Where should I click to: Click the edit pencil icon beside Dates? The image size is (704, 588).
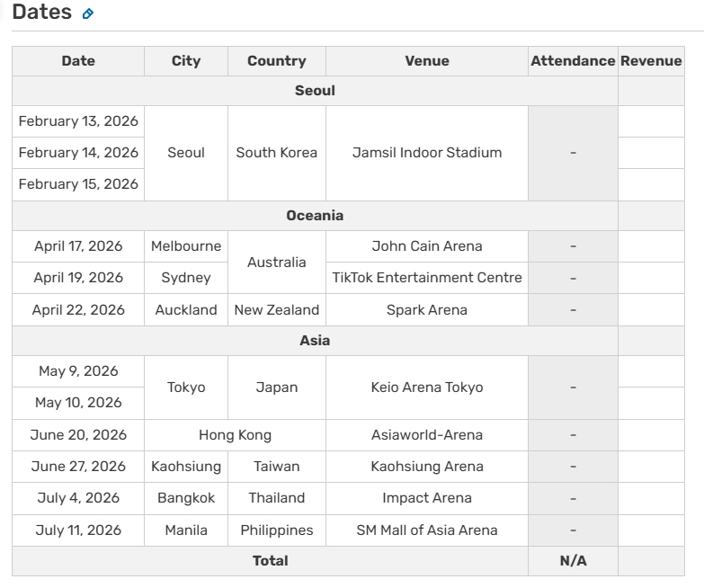click(88, 13)
